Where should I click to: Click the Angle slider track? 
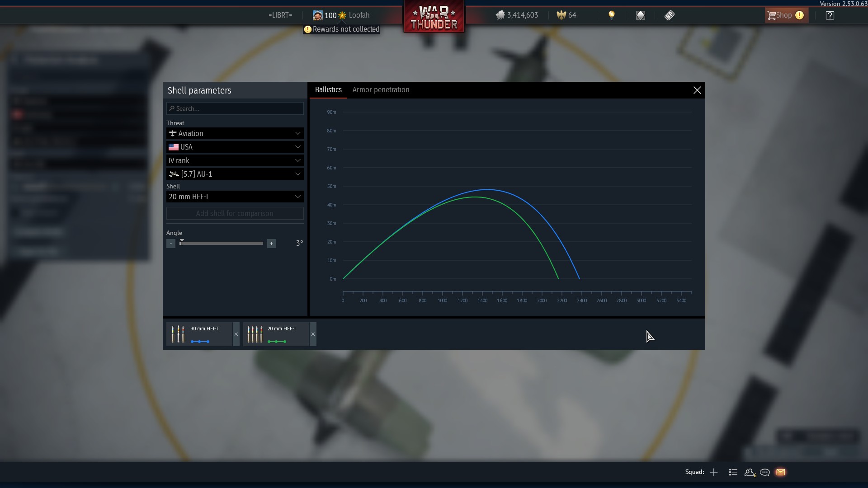click(222, 244)
